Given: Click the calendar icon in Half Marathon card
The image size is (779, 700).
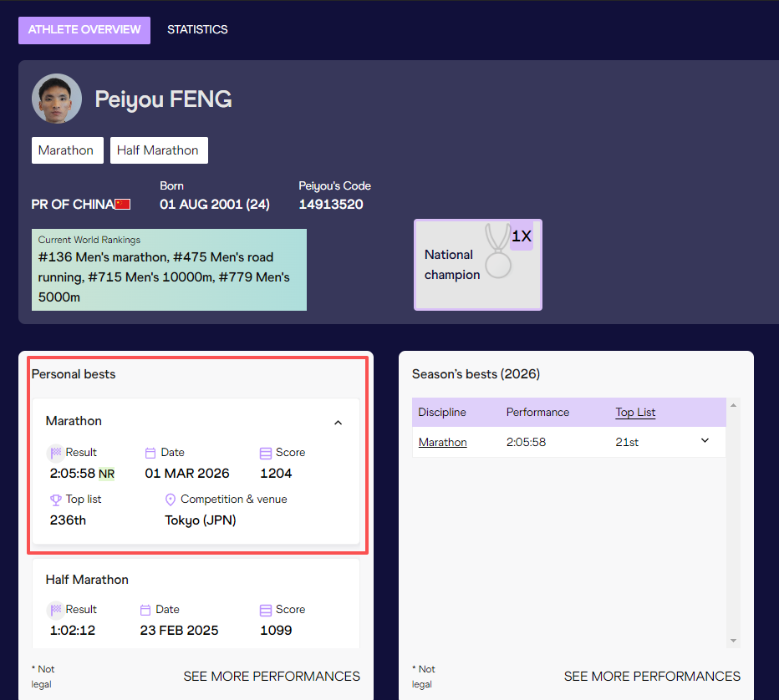Looking at the screenshot, I should (145, 610).
